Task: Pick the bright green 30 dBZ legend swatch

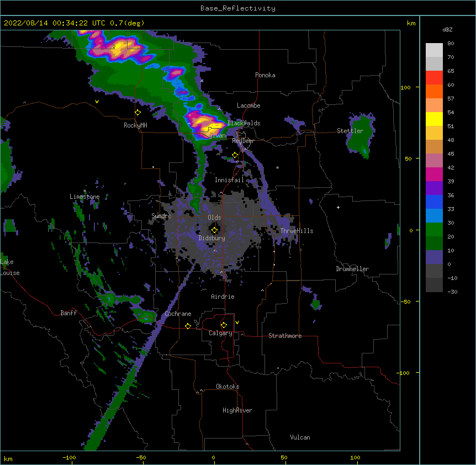Action: tap(434, 230)
